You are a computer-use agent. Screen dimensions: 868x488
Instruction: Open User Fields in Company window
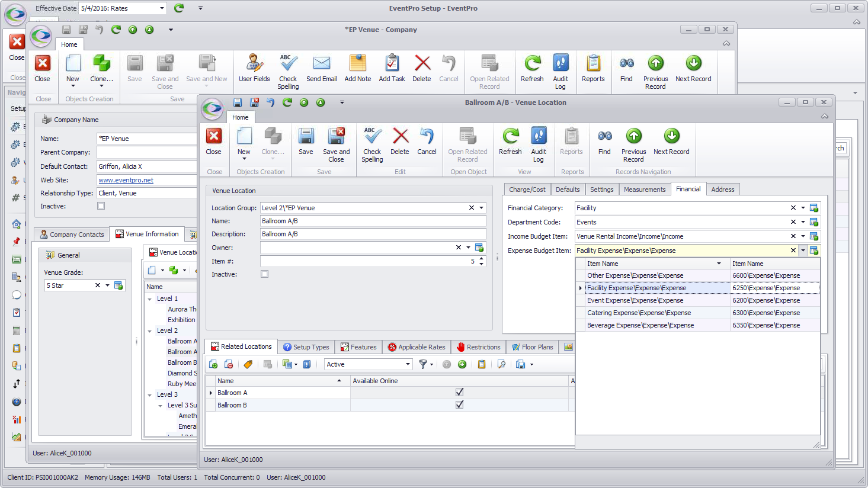coord(254,69)
